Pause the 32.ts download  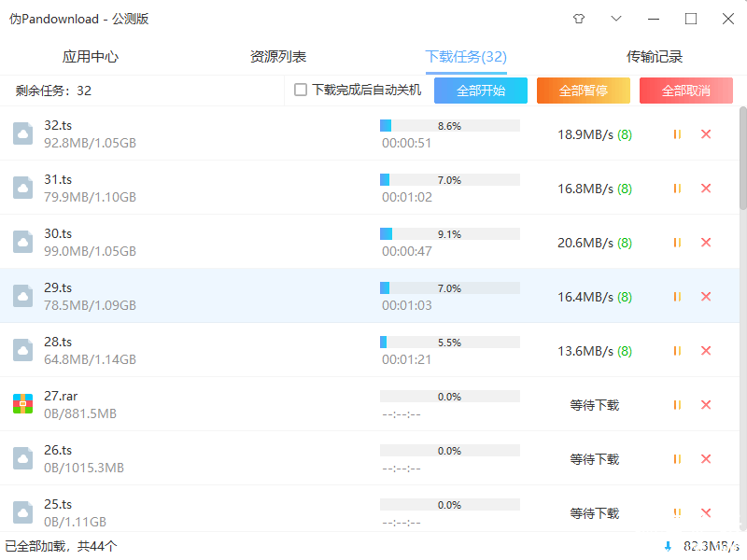click(677, 134)
